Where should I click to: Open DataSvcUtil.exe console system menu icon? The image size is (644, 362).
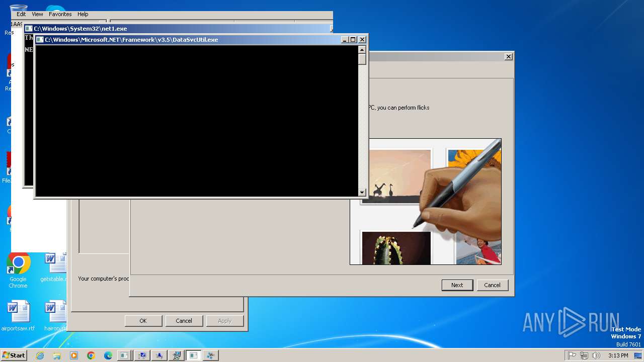click(x=40, y=40)
